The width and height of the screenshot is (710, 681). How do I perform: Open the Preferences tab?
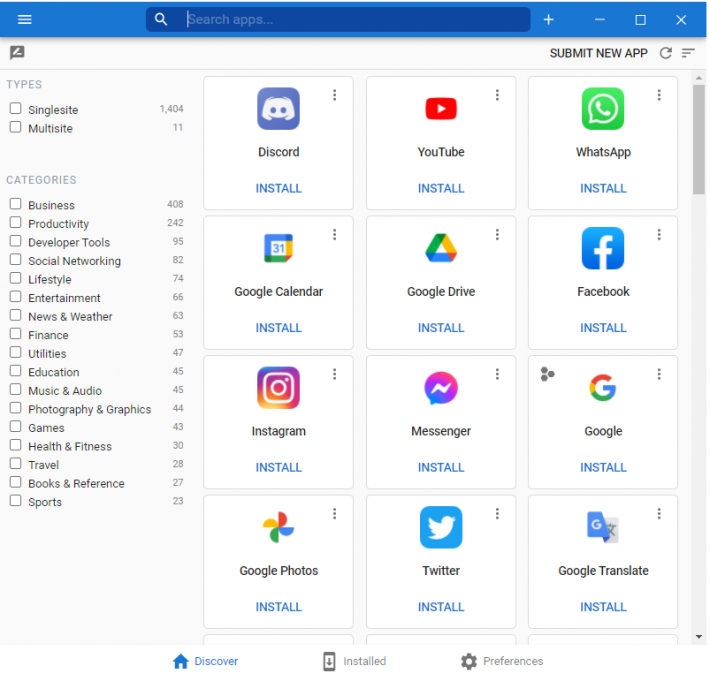[x=502, y=661]
